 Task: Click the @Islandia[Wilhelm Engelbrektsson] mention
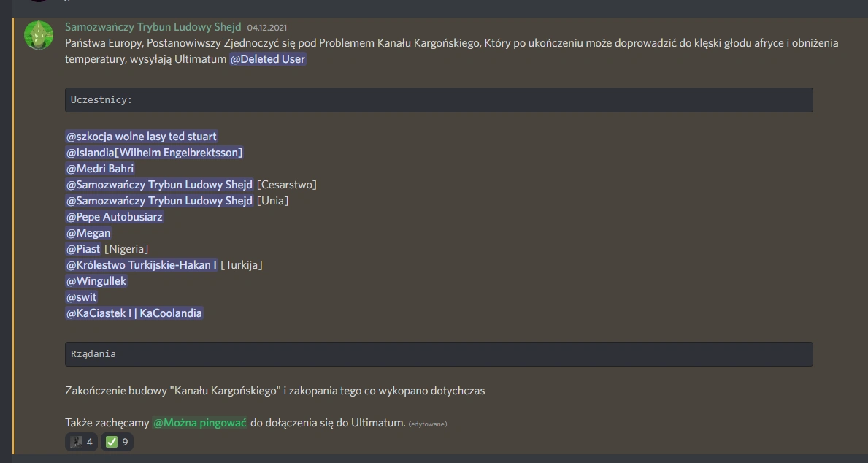(155, 153)
